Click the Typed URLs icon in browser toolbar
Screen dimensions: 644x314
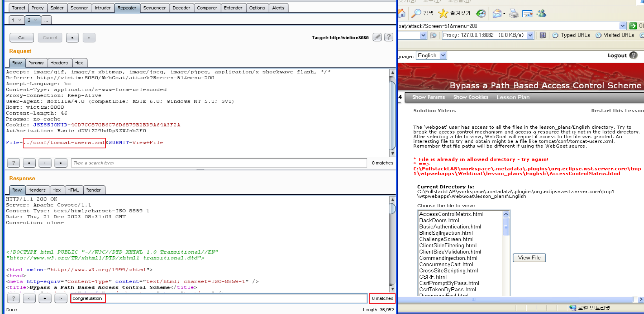555,35
